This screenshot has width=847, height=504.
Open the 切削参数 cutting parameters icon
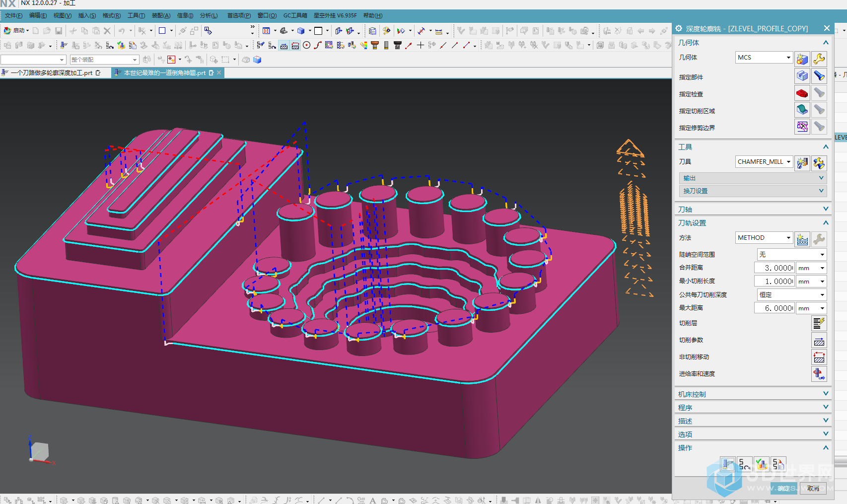[x=819, y=340]
